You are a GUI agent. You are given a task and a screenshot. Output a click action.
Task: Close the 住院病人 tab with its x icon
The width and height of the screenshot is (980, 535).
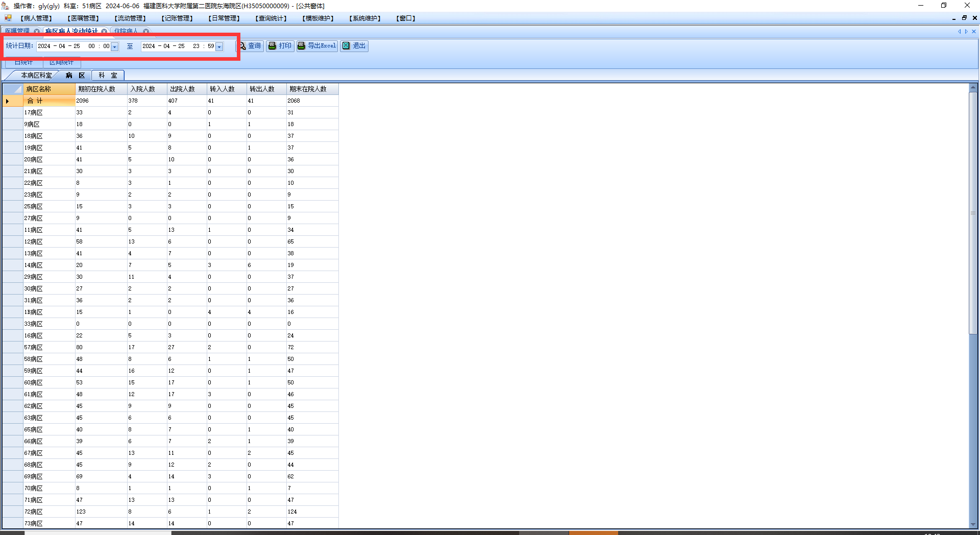(x=146, y=31)
